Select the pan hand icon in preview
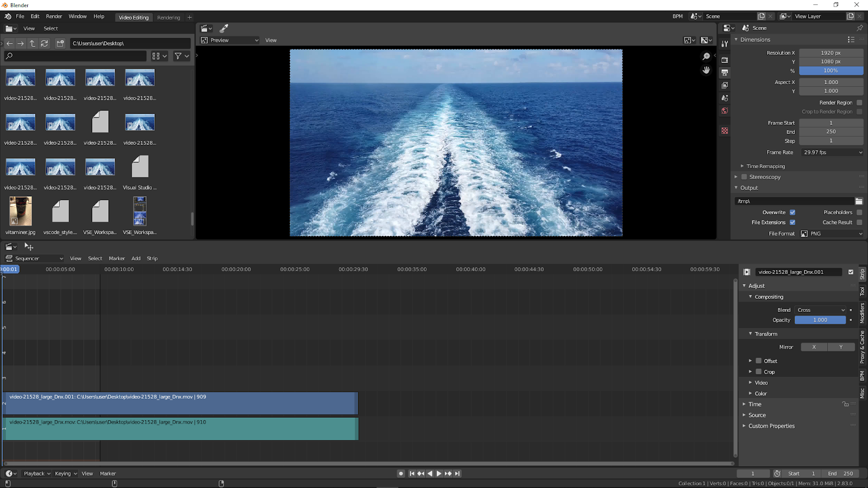This screenshot has width=868, height=488. tap(706, 70)
